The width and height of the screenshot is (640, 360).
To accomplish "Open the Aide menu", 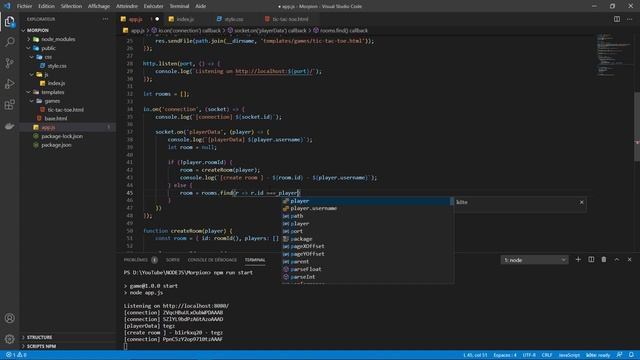I will click(200, 6).
